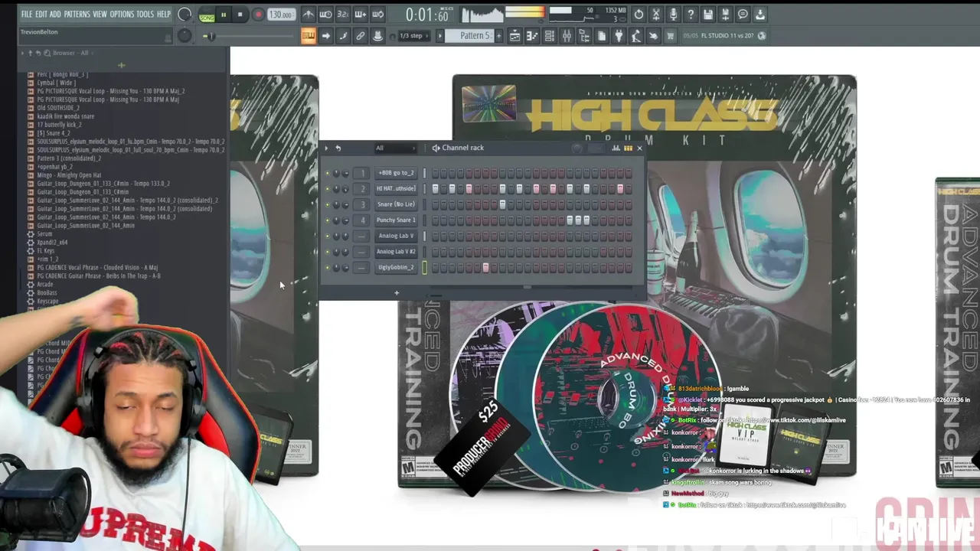The width and height of the screenshot is (980, 551).
Task: Select 'Old SOUTHSIDE_2' in browser
Action: pos(58,108)
